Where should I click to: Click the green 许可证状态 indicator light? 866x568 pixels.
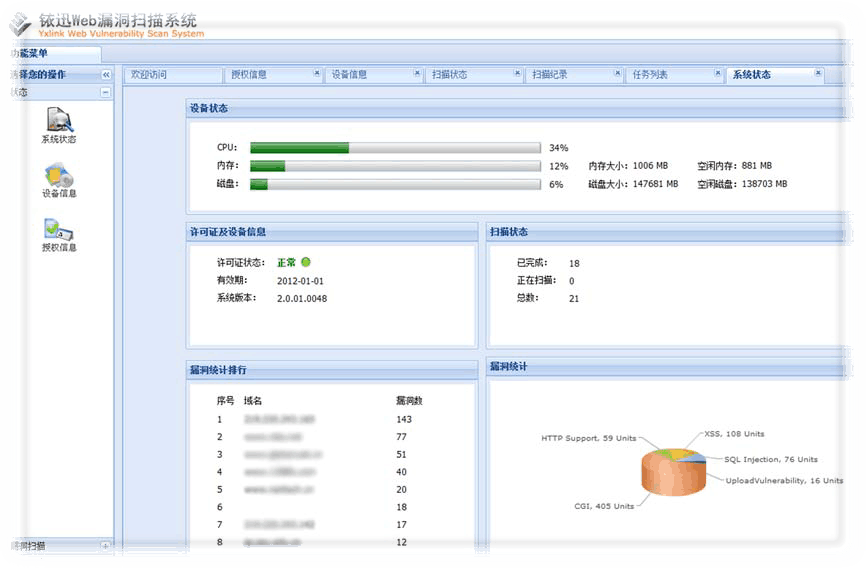tap(306, 262)
